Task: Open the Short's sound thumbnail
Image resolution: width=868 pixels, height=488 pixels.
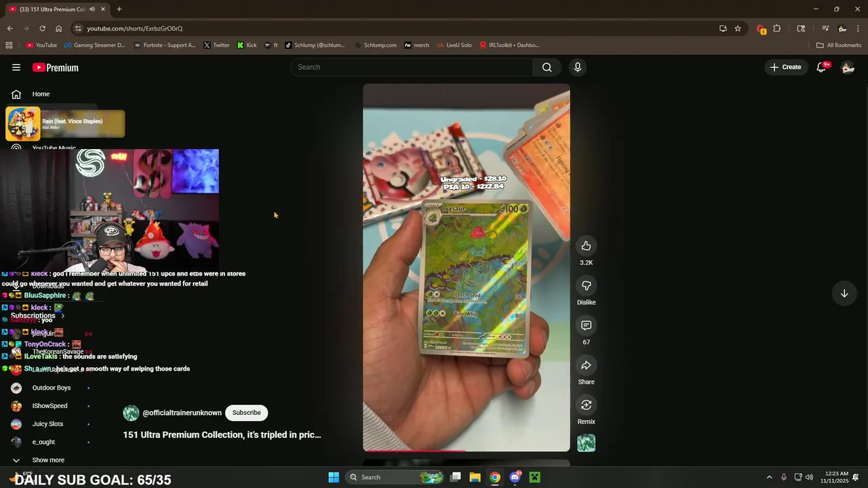Action: click(586, 443)
